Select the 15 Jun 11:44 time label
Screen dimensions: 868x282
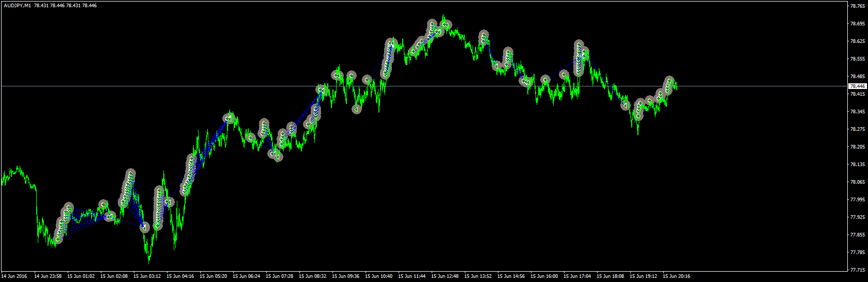[x=412, y=276]
